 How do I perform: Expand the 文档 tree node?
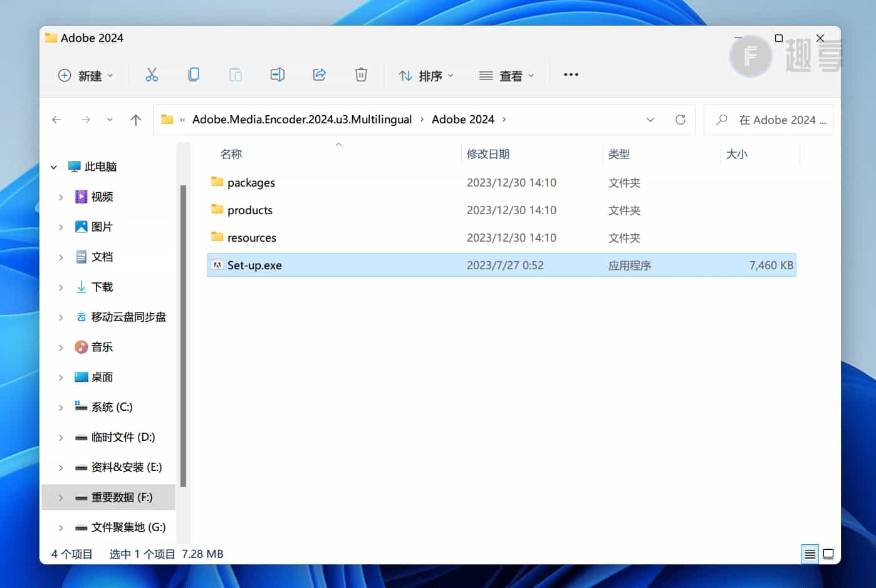coord(61,257)
